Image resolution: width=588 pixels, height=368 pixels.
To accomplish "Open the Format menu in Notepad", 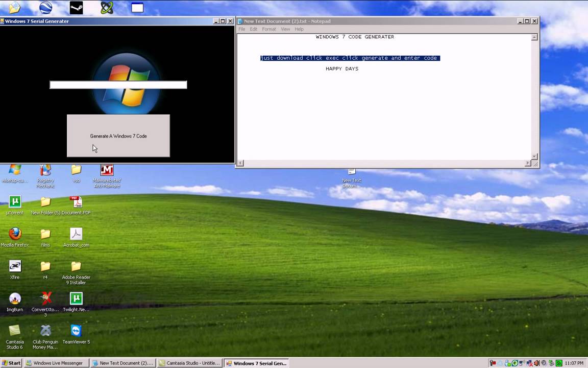I will pyautogui.click(x=269, y=29).
